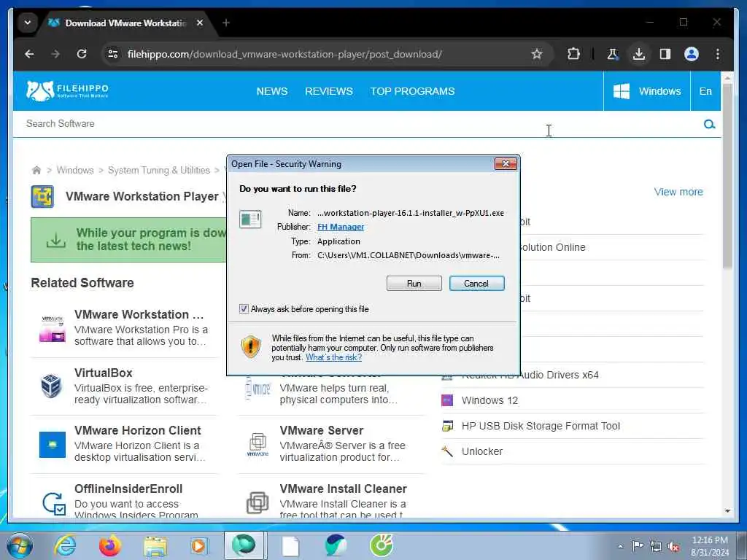
Task: Click the OfflineInsiderEnroll icon
Action: click(53, 503)
